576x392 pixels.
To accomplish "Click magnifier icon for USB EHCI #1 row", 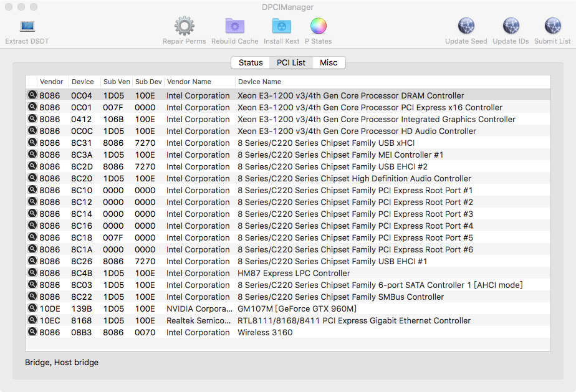I will click(x=32, y=261).
